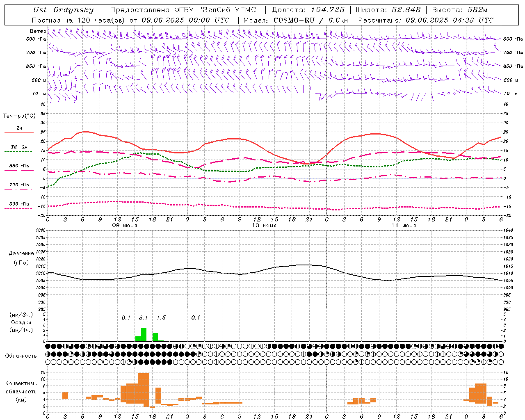Click the solid red "2м" legend line

pos(19,132)
